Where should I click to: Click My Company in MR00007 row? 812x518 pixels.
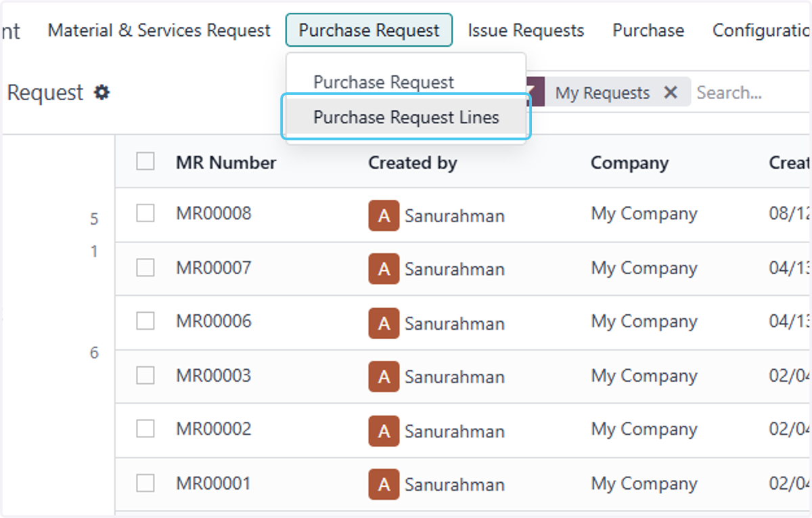644,268
